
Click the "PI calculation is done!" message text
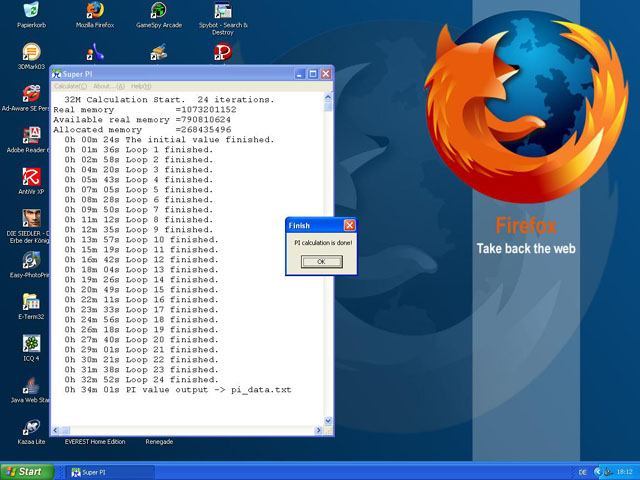323,243
